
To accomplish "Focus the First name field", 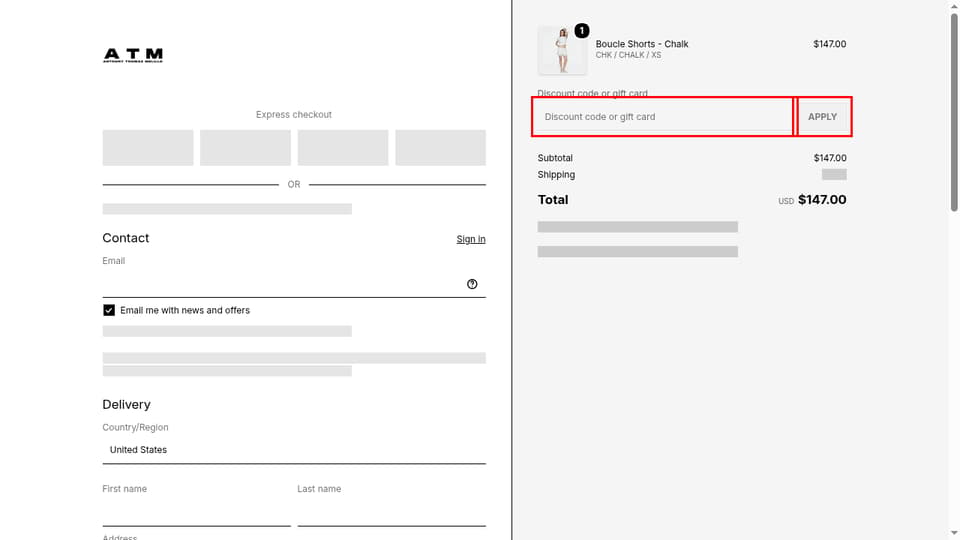I will (197, 513).
